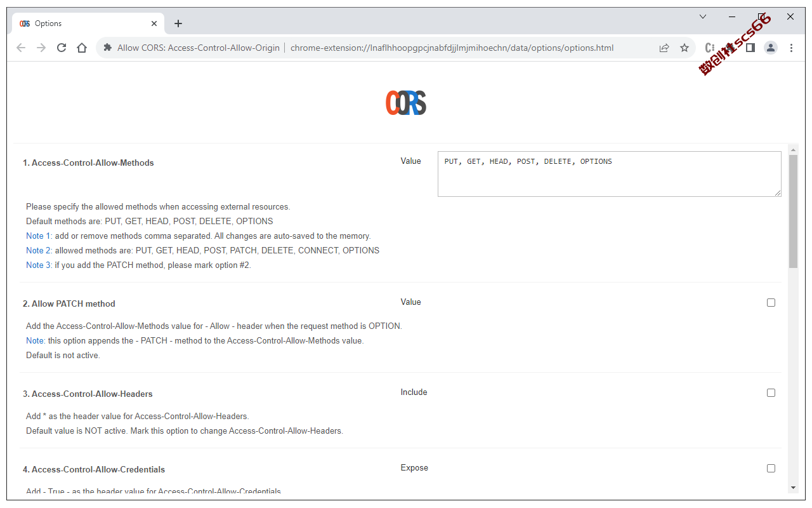Open the tab search chevron
Viewport: 812px width, 508px height.
pos(703,17)
